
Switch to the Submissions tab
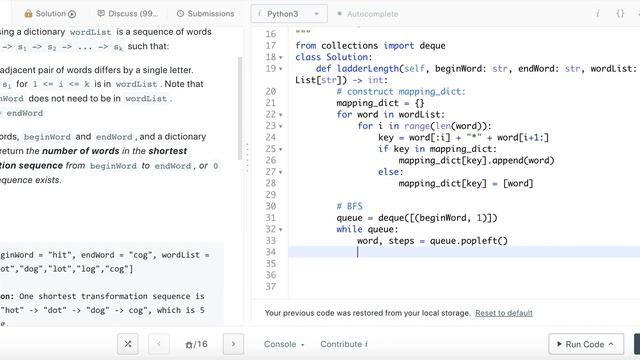click(x=205, y=13)
